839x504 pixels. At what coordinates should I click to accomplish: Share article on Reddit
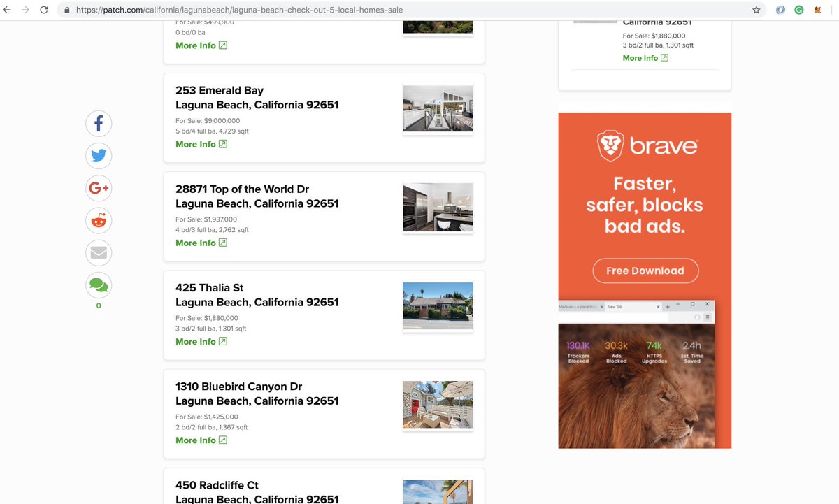click(99, 220)
